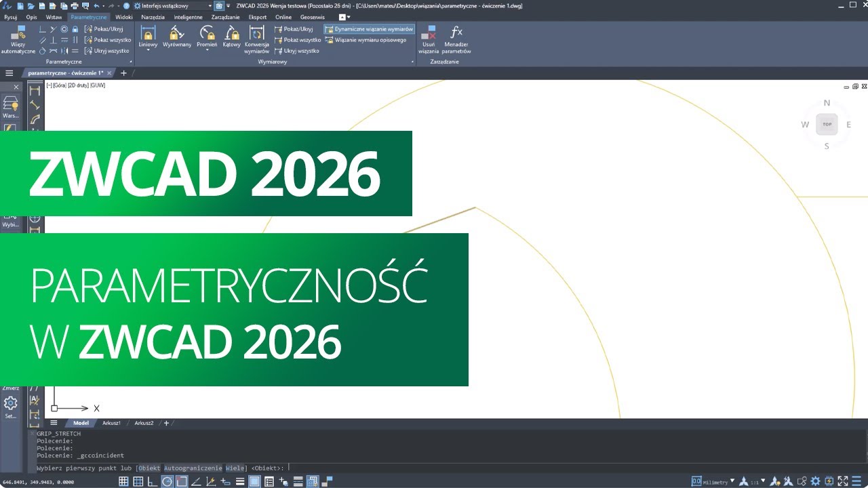Click Ukryj wszystko in Parametryczne panel
The width and height of the screenshot is (868, 488).
[x=106, y=51]
